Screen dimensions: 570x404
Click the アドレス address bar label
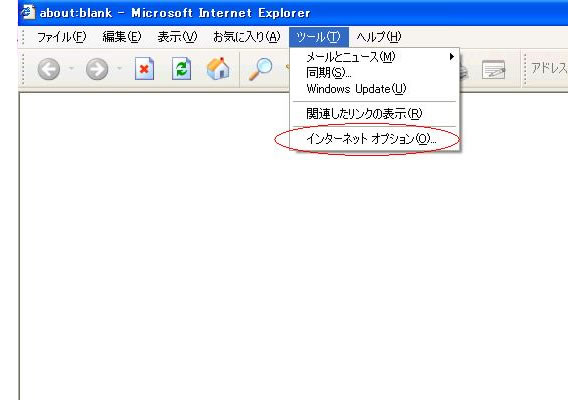549,68
